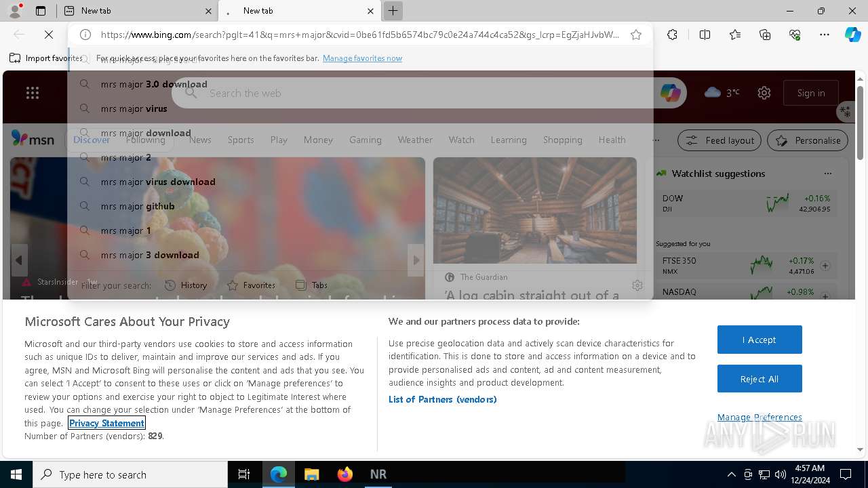Open List of Partners (vendors)
868x488 pixels.
click(443, 399)
